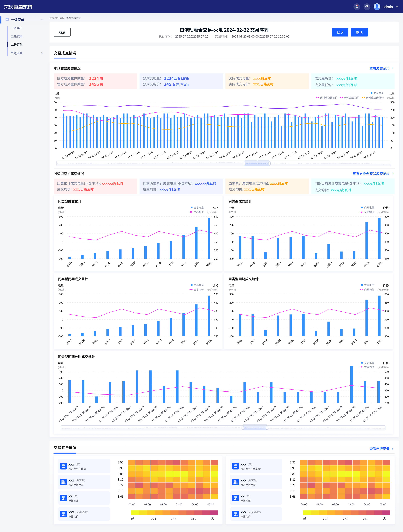403x532 pixels.
Task: Open the settings gear icon in header
Action: click(367, 7)
